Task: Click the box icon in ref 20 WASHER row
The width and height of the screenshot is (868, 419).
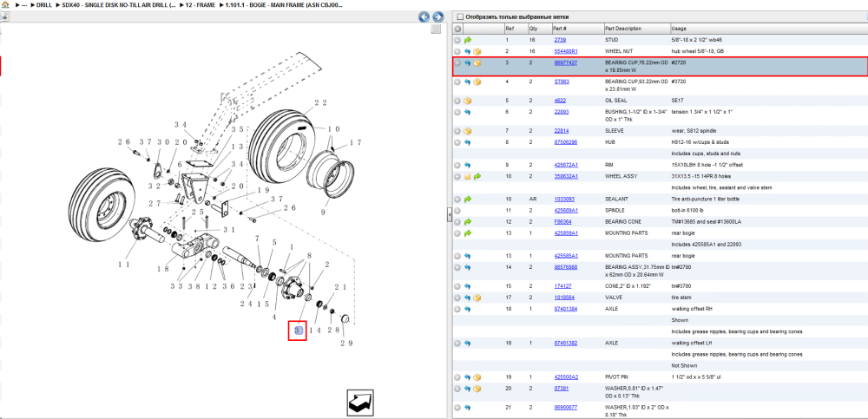Action: pos(477,389)
